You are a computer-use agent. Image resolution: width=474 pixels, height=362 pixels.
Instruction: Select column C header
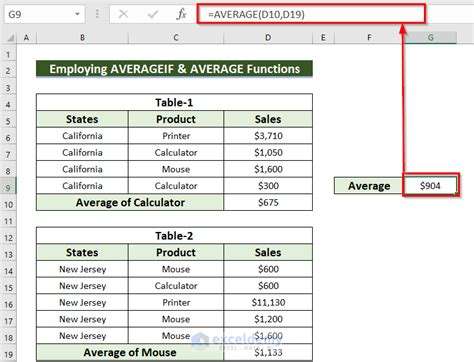coord(176,38)
